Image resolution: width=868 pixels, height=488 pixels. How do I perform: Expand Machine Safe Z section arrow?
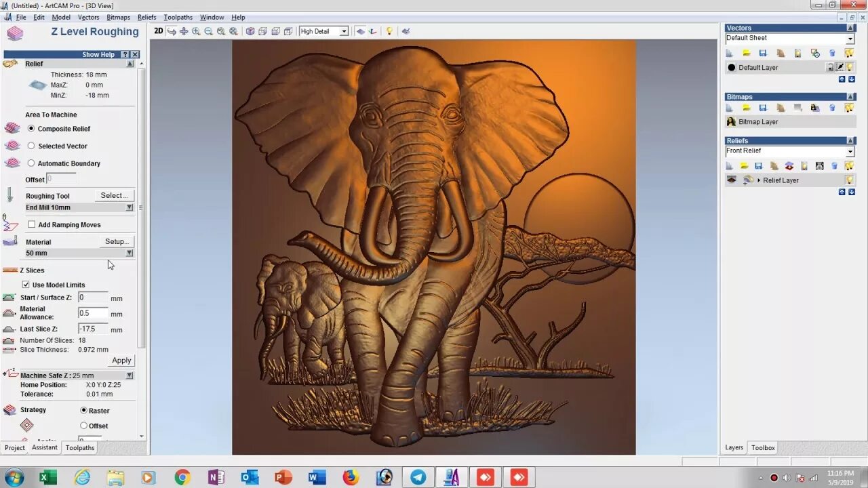pyautogui.click(x=130, y=375)
